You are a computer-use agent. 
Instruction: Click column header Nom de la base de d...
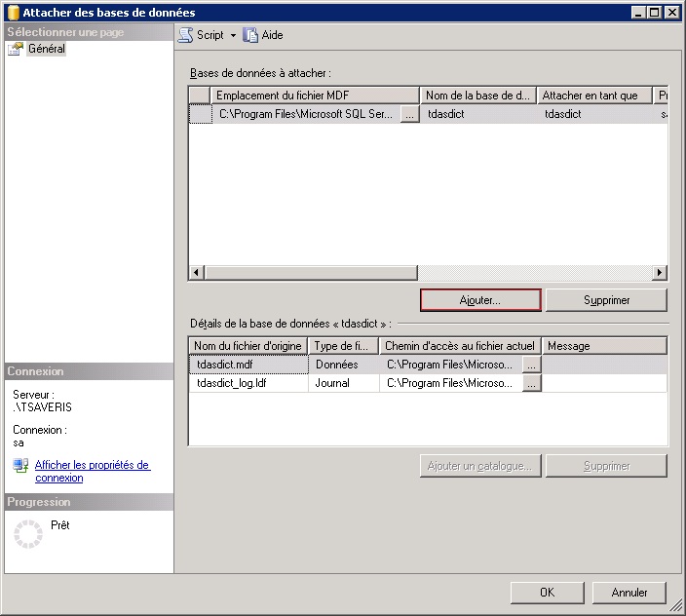478,96
